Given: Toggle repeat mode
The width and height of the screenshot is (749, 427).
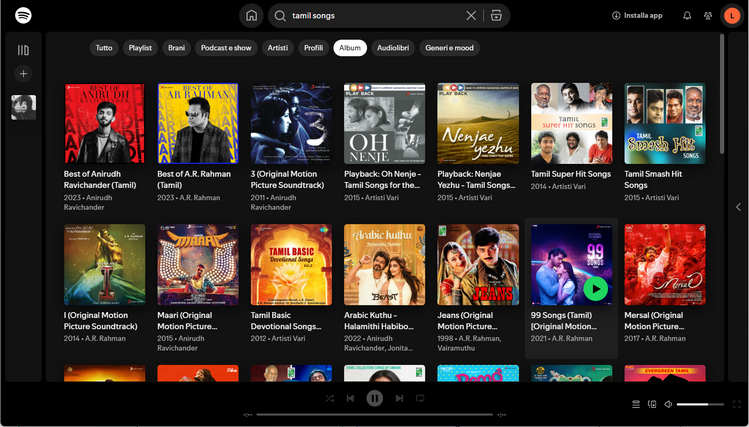Looking at the screenshot, I should click(420, 398).
